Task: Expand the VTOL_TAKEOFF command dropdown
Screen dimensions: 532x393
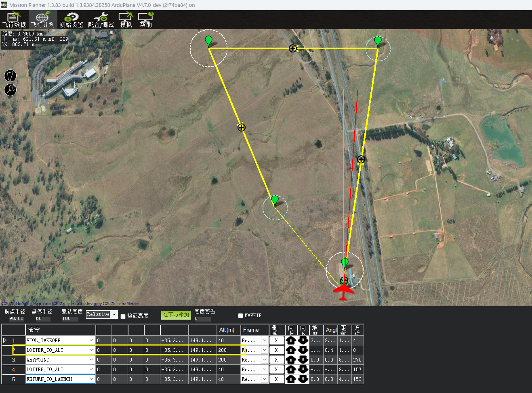Action: pos(91,341)
